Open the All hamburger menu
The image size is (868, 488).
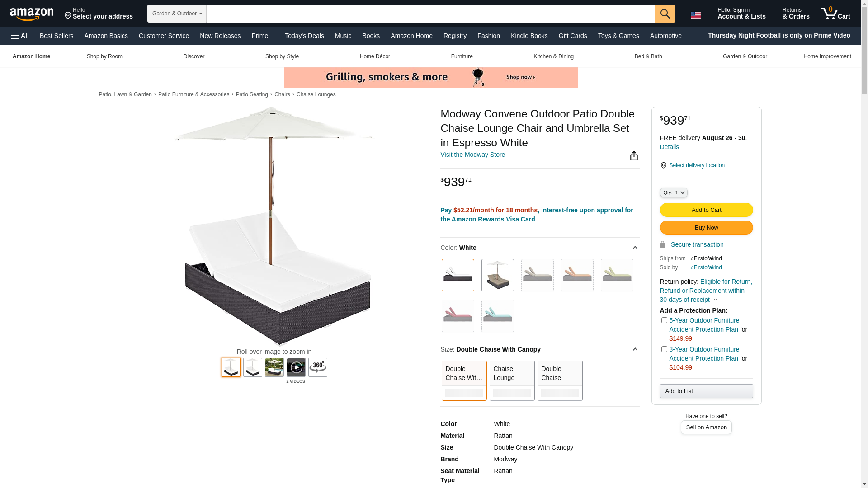pos(20,36)
